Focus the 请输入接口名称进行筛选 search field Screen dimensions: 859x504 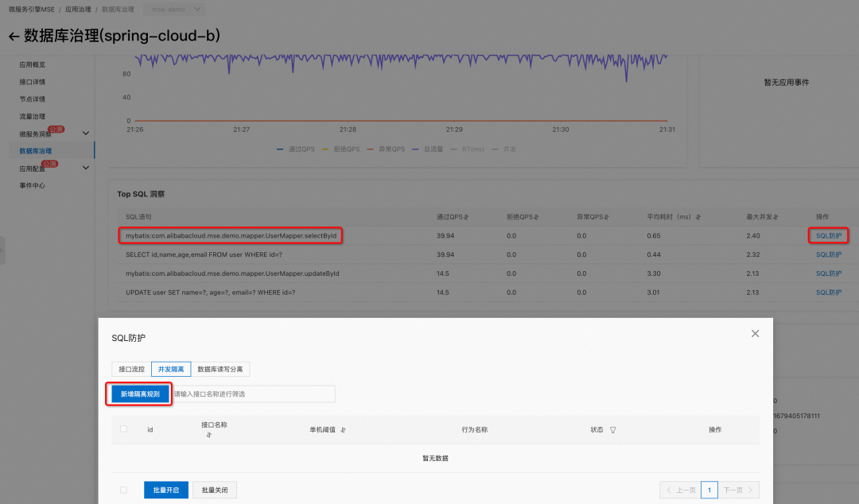(x=252, y=394)
